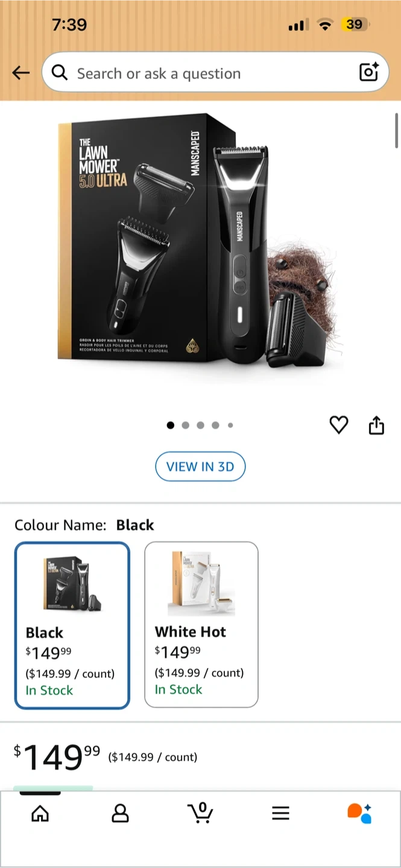Open the shopping cart icon

200,813
